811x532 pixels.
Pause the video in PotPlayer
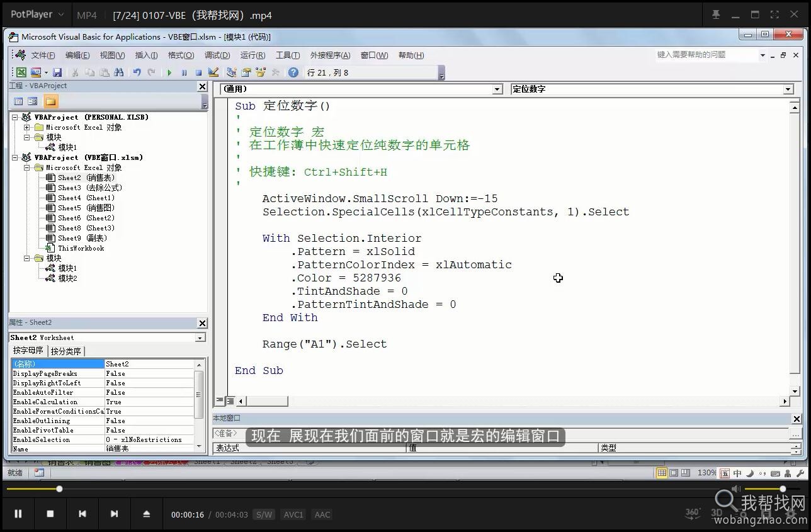[18, 514]
